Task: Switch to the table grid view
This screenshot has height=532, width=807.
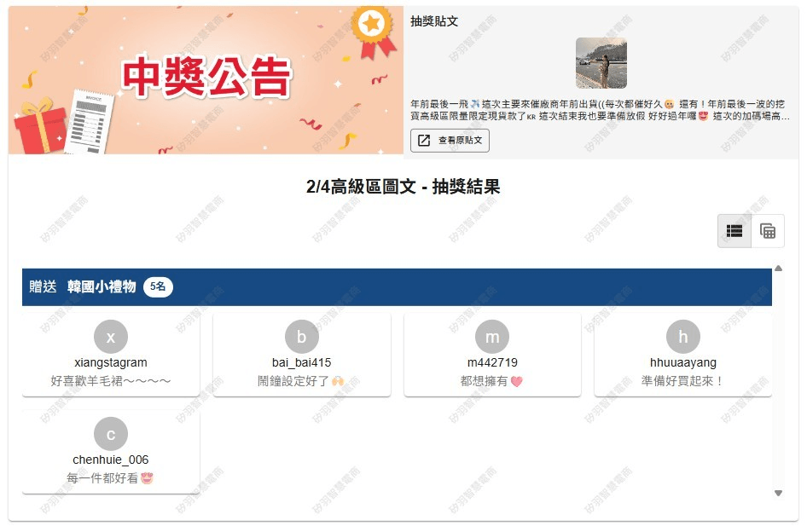Action: click(767, 231)
